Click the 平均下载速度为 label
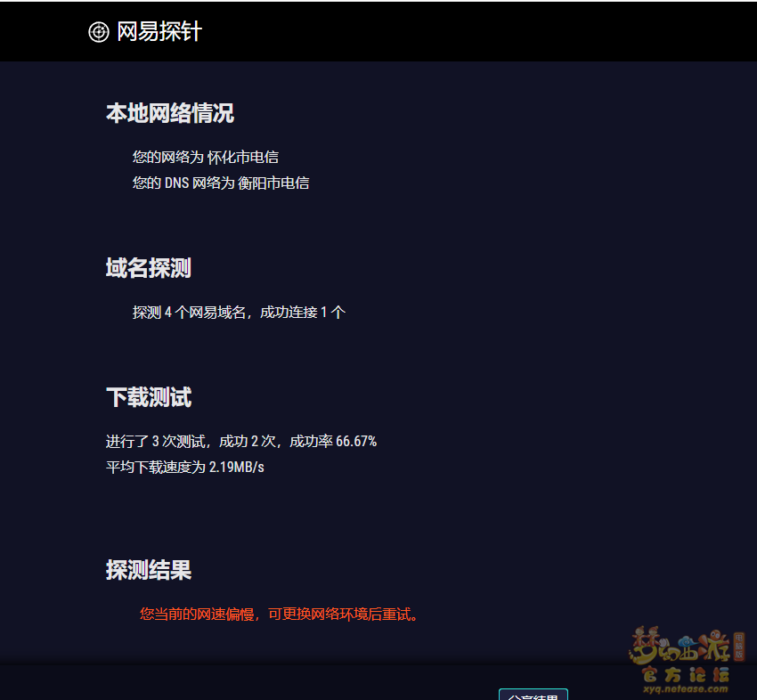This screenshot has height=700, width=757. tap(156, 468)
